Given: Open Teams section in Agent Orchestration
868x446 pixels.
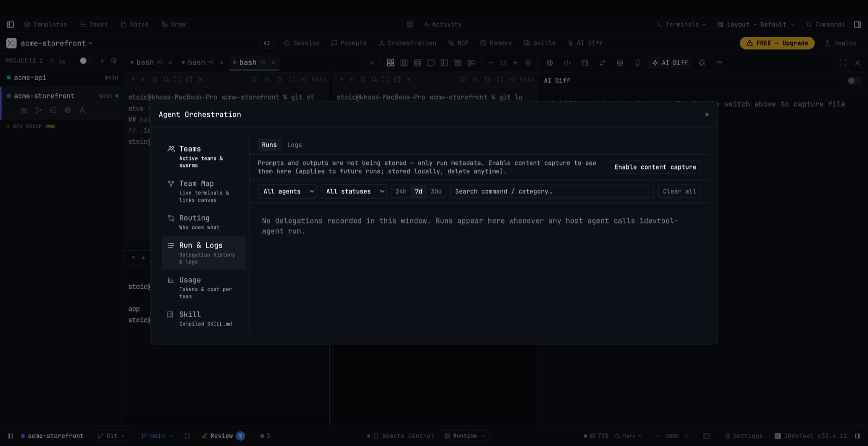Looking at the screenshot, I should pyautogui.click(x=204, y=156).
